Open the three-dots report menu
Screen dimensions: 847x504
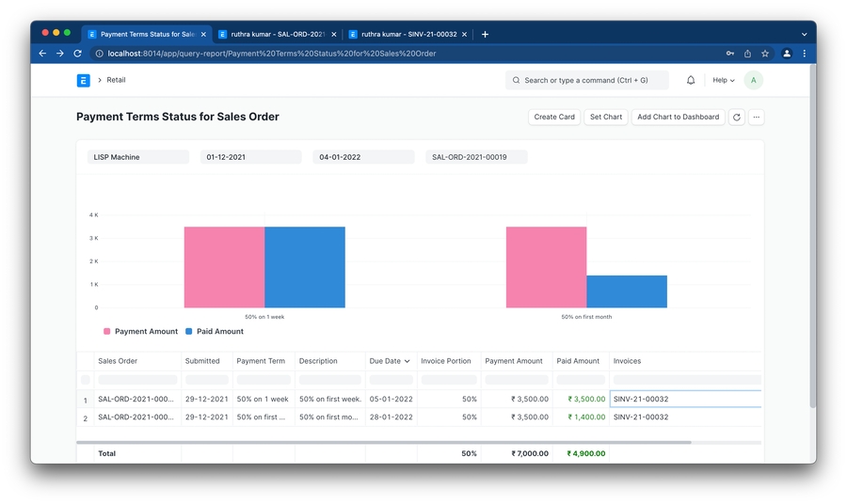pos(757,118)
